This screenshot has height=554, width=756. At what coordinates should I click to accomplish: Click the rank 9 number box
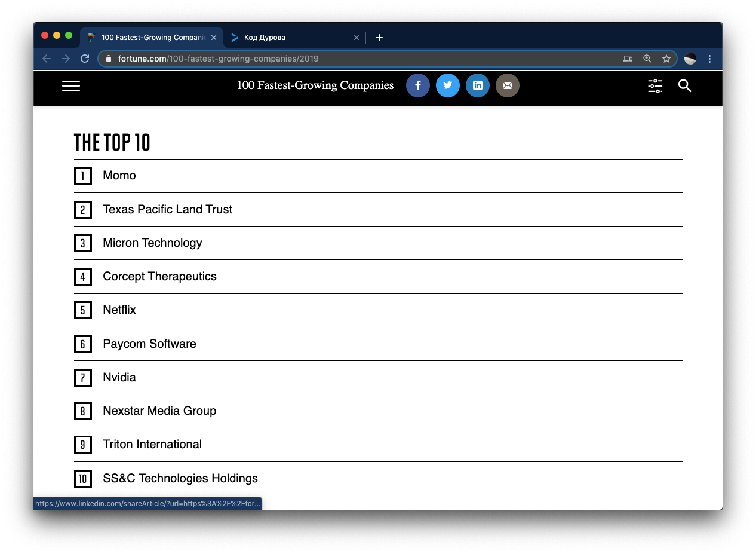[83, 445]
